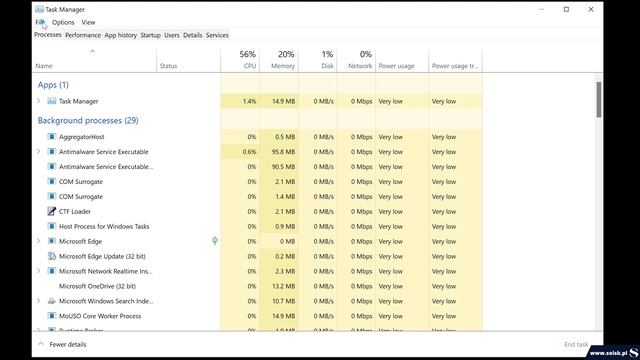Click the Microsoft Windows Search Indexer icon

point(51,301)
